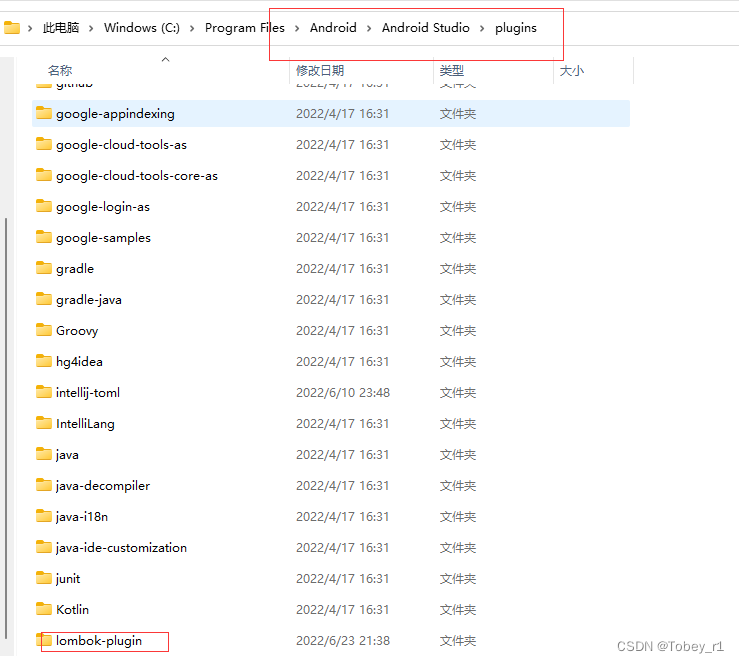Click date 2022/6/10 23:48 of intellij-toml
The width and height of the screenshot is (739, 663).
point(343,393)
